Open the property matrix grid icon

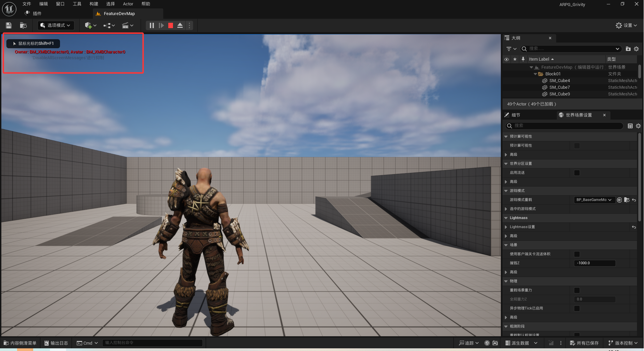(630, 126)
